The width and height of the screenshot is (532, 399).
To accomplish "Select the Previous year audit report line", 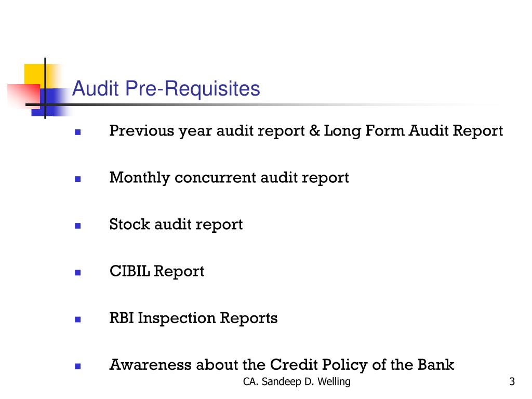I will [306, 131].
